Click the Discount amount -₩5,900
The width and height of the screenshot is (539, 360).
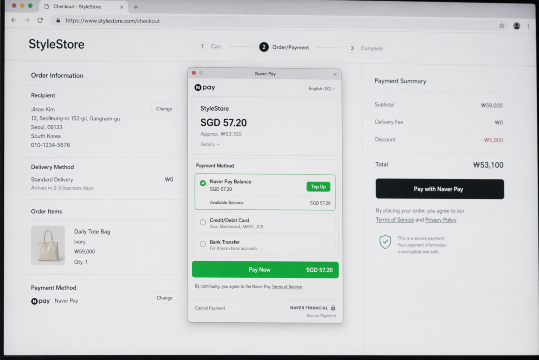click(x=492, y=140)
